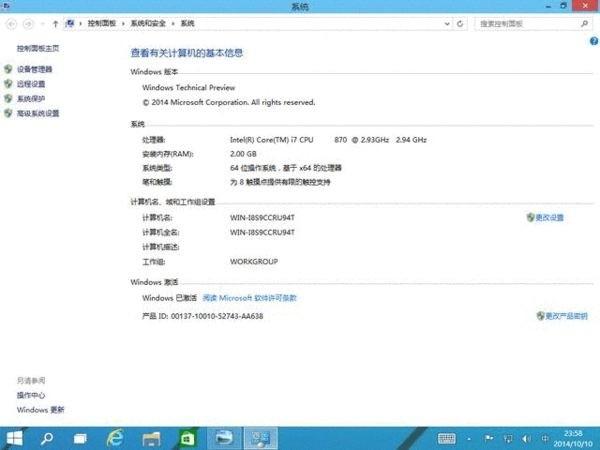Open 远程设置 from the sidebar
Viewport: 600px width, 450px height.
coord(31,84)
